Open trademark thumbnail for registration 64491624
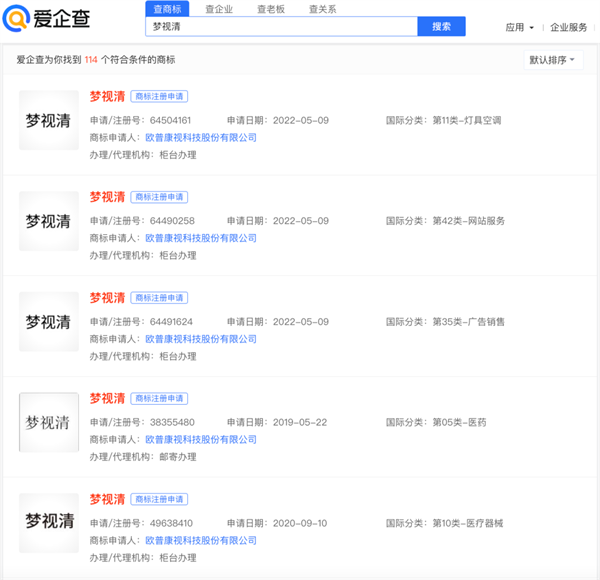The height and width of the screenshot is (580, 600). 49,322
